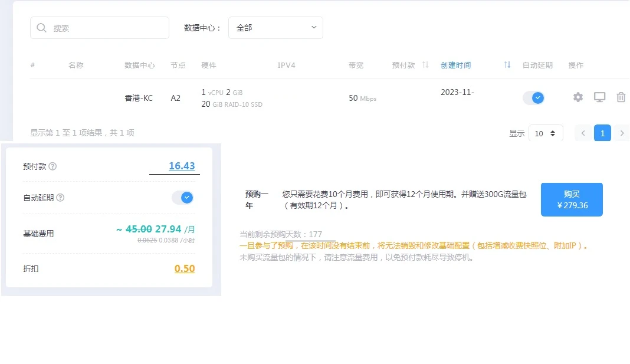Click the 创建时间 column header

456,65
